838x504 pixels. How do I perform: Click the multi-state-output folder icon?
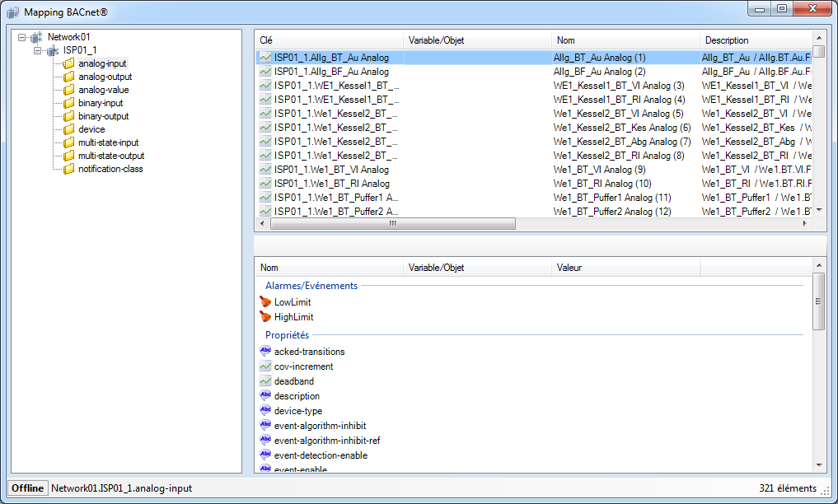click(x=69, y=156)
